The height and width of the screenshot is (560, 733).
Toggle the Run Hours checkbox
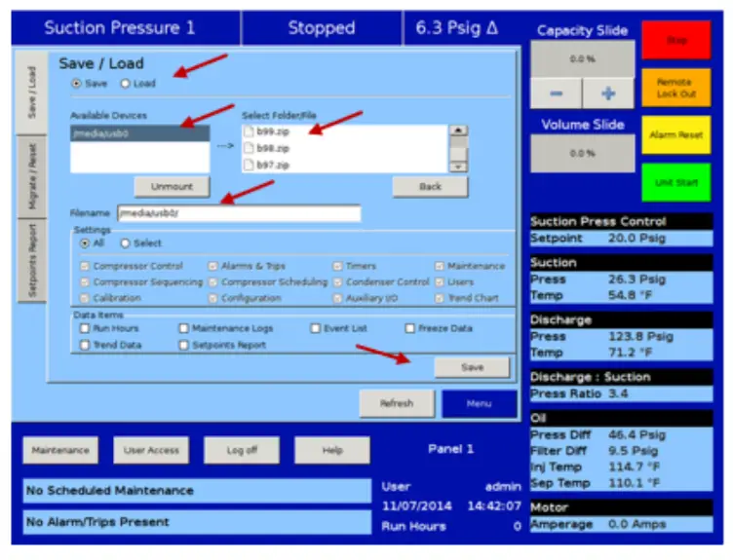85,328
